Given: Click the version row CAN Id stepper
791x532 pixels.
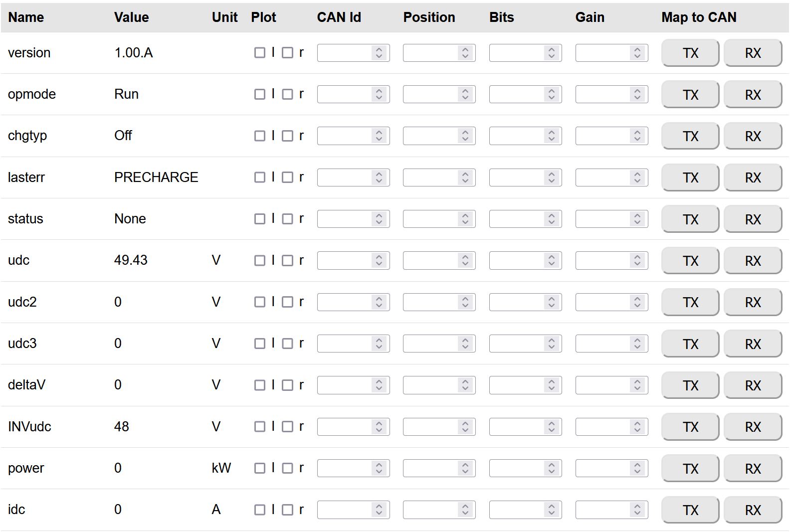Looking at the screenshot, I should (379, 53).
